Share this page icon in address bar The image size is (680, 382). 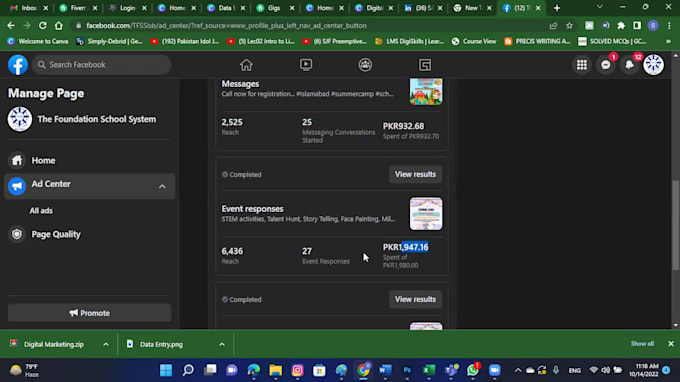pos(553,26)
